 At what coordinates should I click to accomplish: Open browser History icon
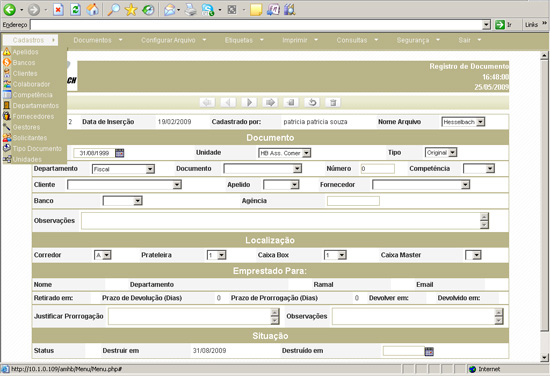(x=148, y=9)
